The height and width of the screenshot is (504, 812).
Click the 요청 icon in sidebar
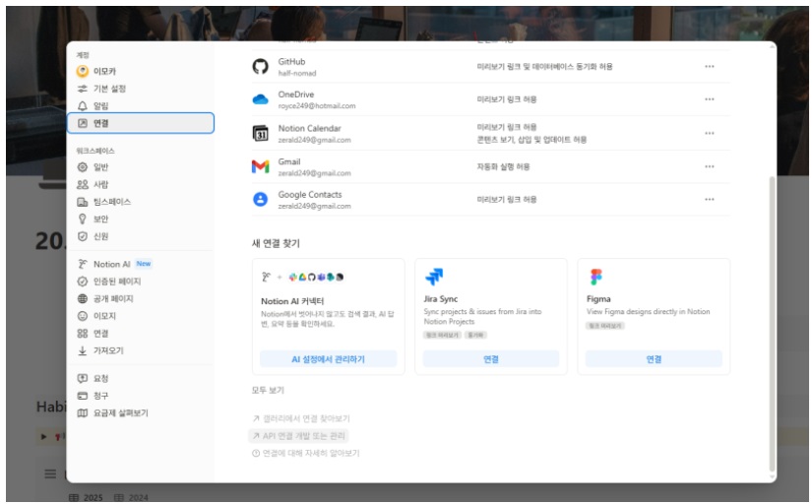[83, 378]
